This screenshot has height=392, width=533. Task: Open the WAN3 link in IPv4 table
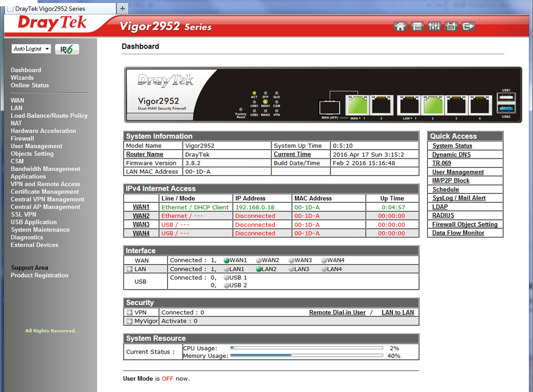click(141, 225)
